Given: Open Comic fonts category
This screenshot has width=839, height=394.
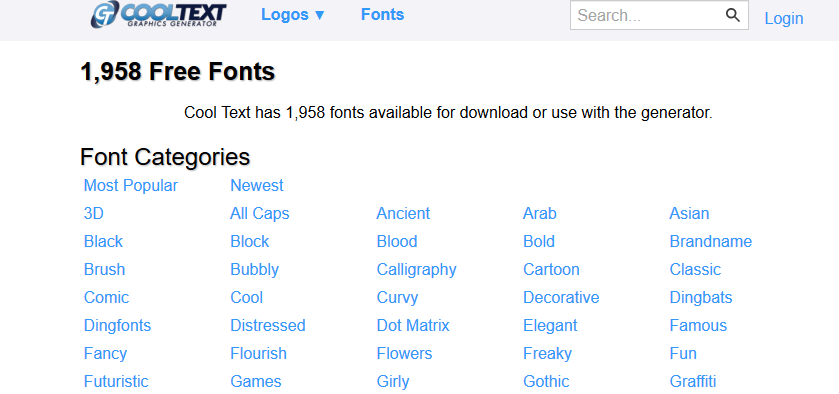Looking at the screenshot, I should click(106, 298).
